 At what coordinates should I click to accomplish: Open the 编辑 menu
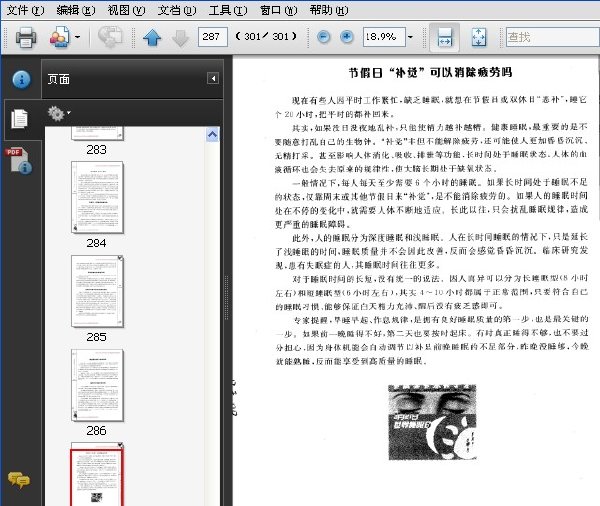click(76, 10)
